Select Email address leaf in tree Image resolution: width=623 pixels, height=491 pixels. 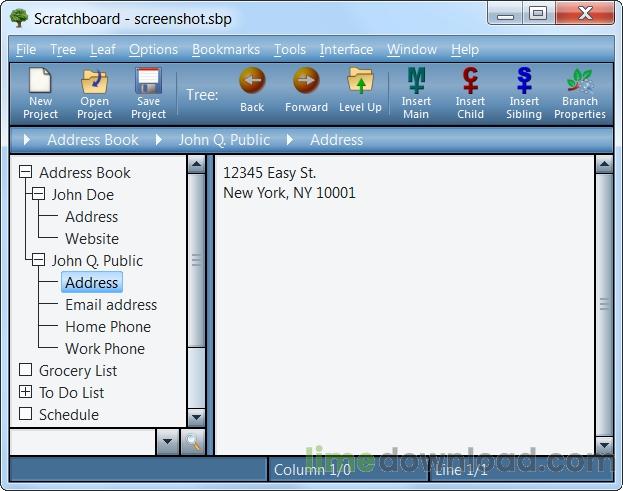[x=111, y=305]
